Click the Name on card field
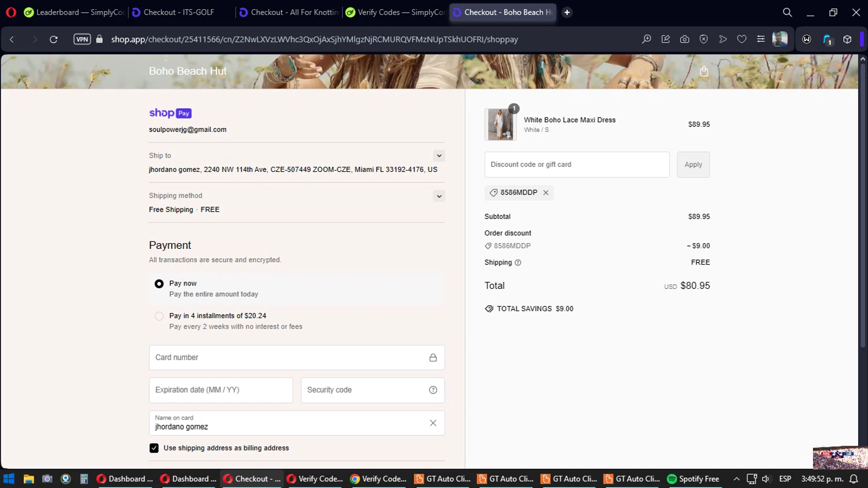This screenshot has height=488, width=868. 297,423
